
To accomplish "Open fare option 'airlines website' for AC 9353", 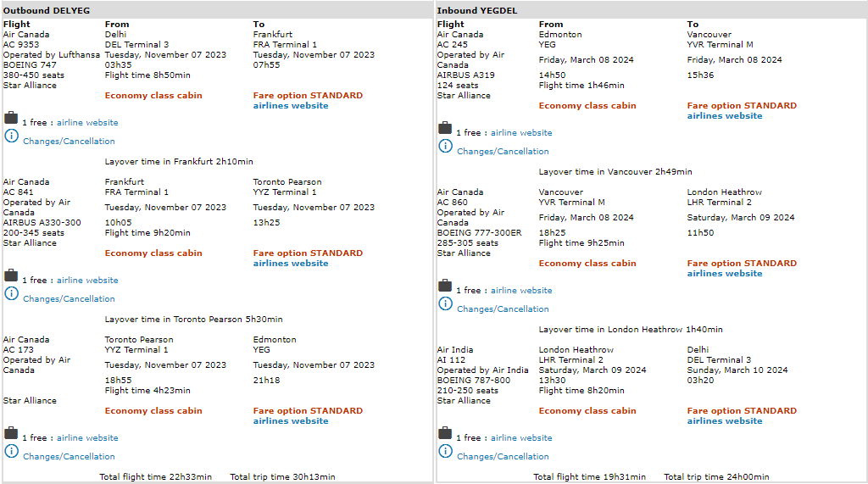I will pos(291,106).
